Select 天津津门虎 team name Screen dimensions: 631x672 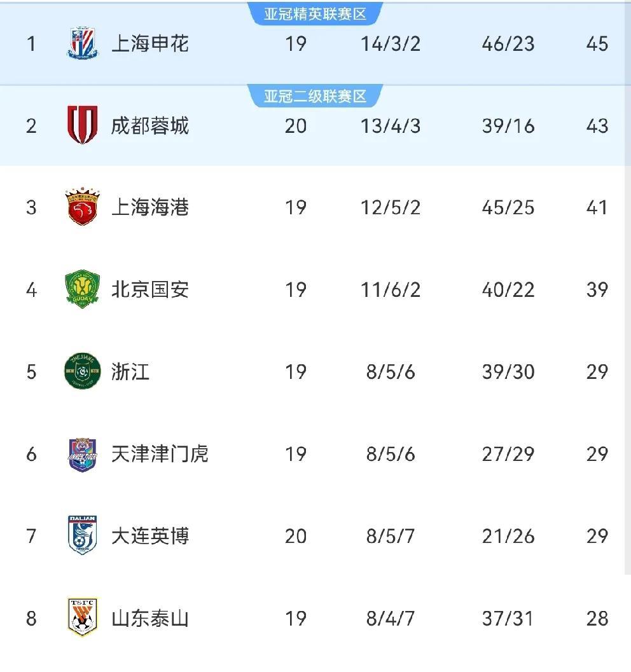click(160, 454)
